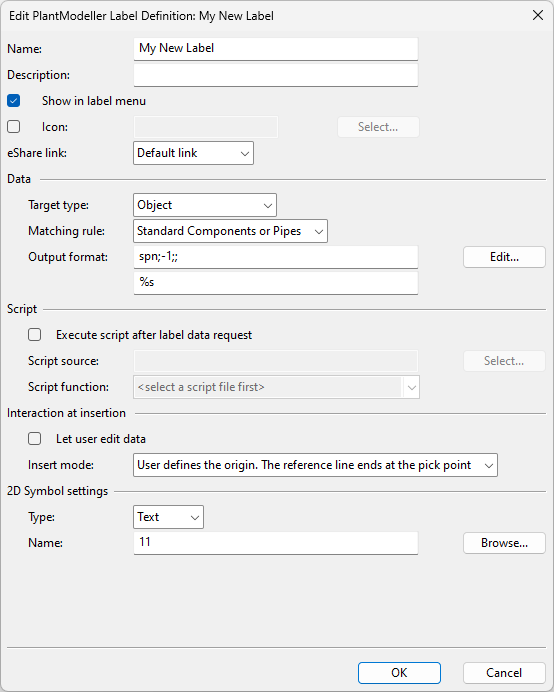Click Browse... for symbol name

click(504, 543)
